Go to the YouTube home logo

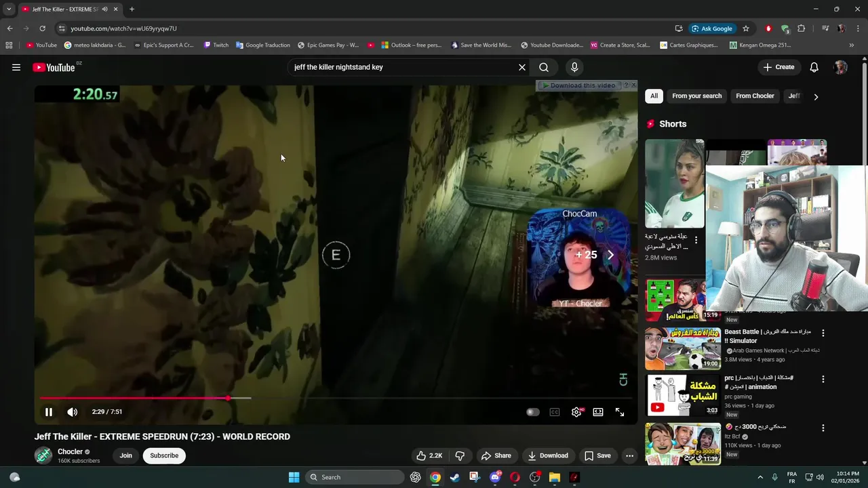pos(54,67)
